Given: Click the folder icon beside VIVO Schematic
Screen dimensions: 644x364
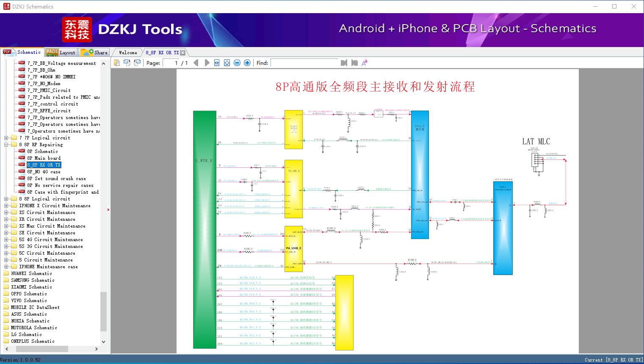Looking at the screenshot, I should pyautogui.click(x=6, y=300).
